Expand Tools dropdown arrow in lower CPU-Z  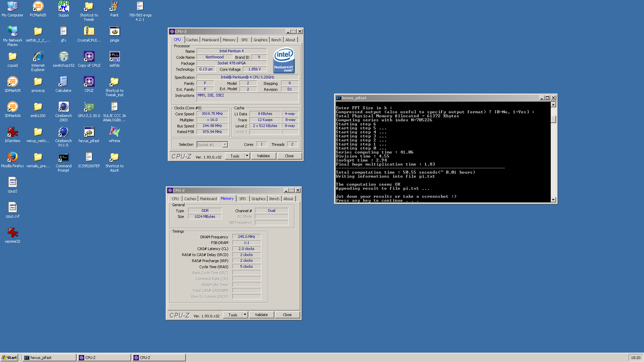(245, 315)
